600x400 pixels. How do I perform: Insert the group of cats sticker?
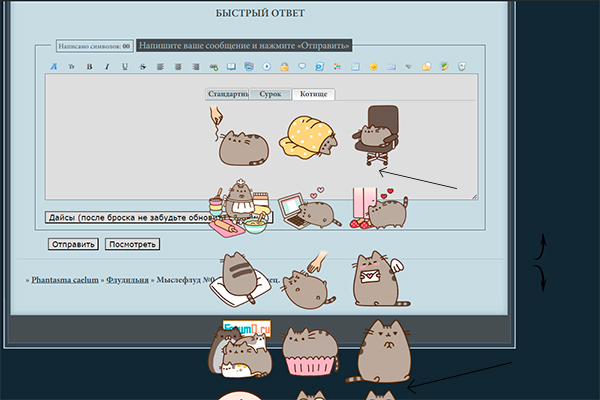click(x=240, y=351)
